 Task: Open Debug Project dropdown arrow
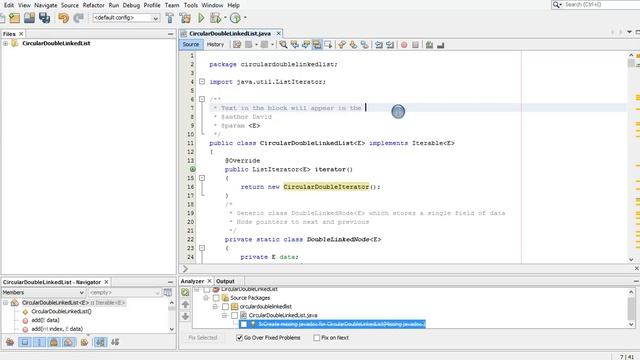point(225,18)
